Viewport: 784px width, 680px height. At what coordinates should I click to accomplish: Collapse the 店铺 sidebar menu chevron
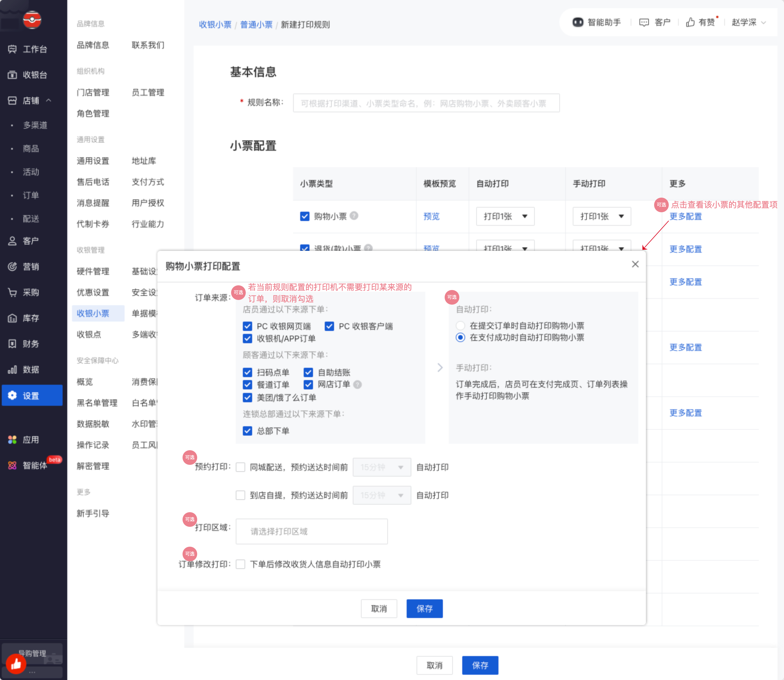49,100
